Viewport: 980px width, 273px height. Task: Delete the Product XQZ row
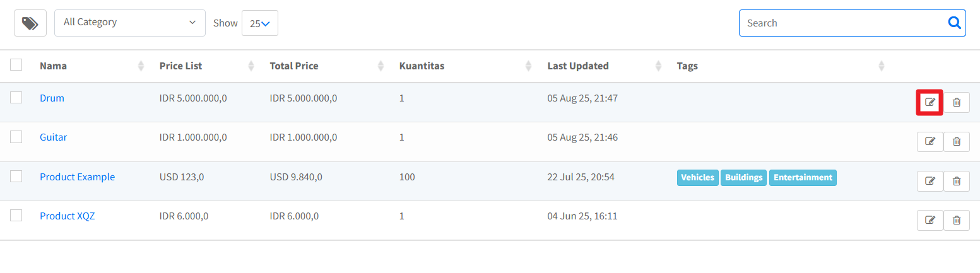957,220
